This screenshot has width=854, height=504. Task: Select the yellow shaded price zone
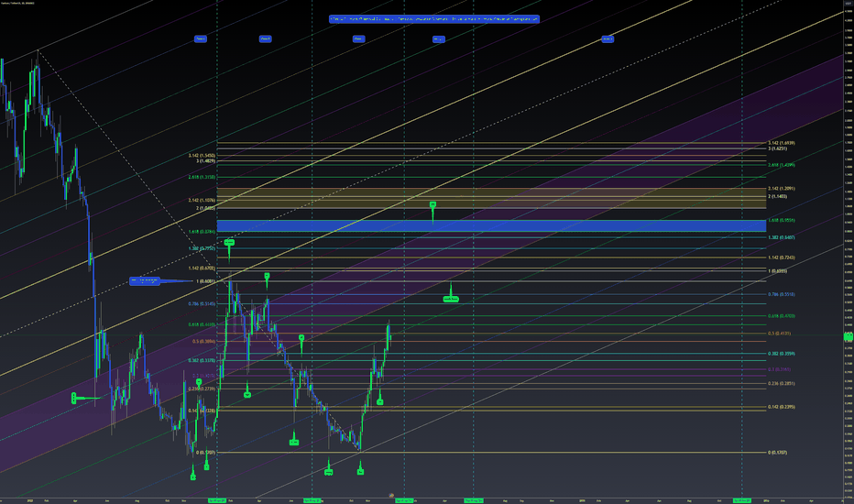491,198
